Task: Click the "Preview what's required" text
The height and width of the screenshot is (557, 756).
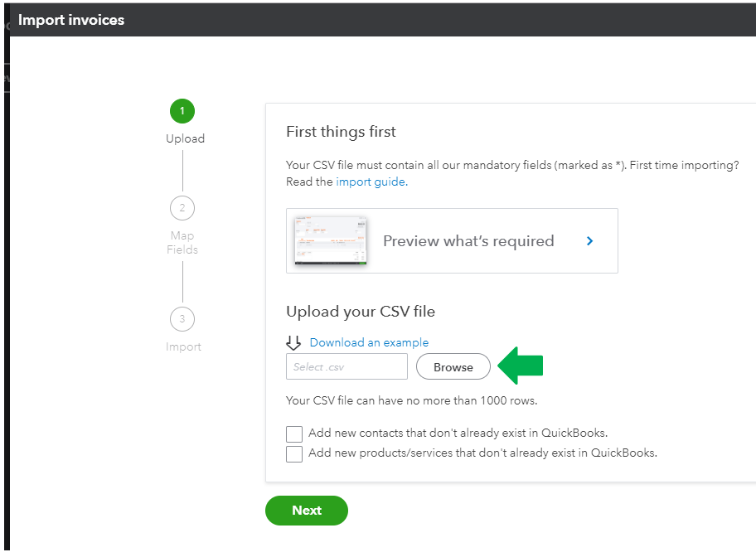Action: [x=468, y=241]
